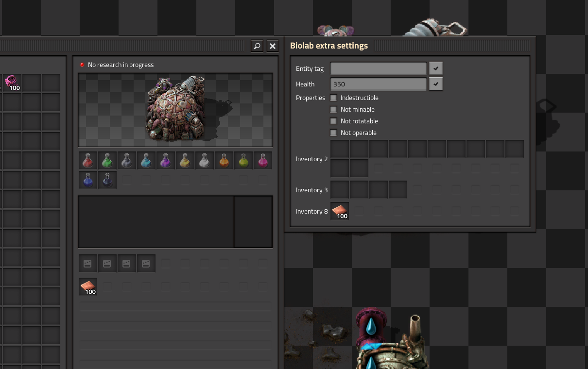The width and height of the screenshot is (588, 369).
Task: Select the gray military science pack slot
Action: 127,161
